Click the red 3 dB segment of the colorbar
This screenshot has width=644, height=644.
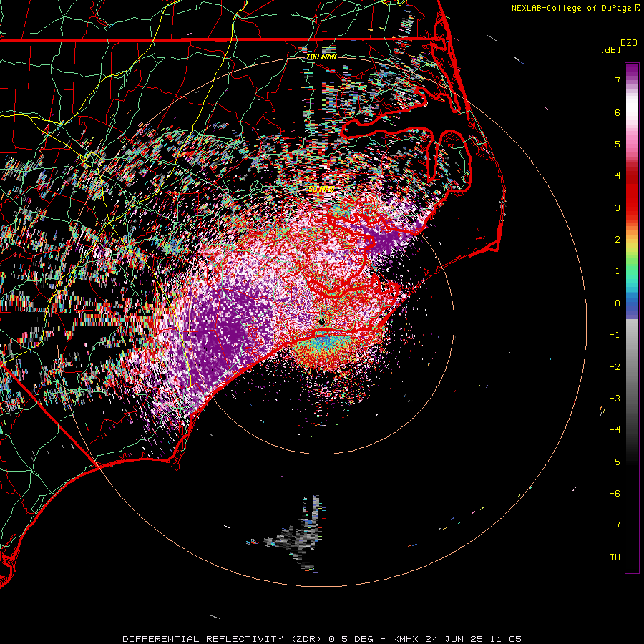pos(632,201)
